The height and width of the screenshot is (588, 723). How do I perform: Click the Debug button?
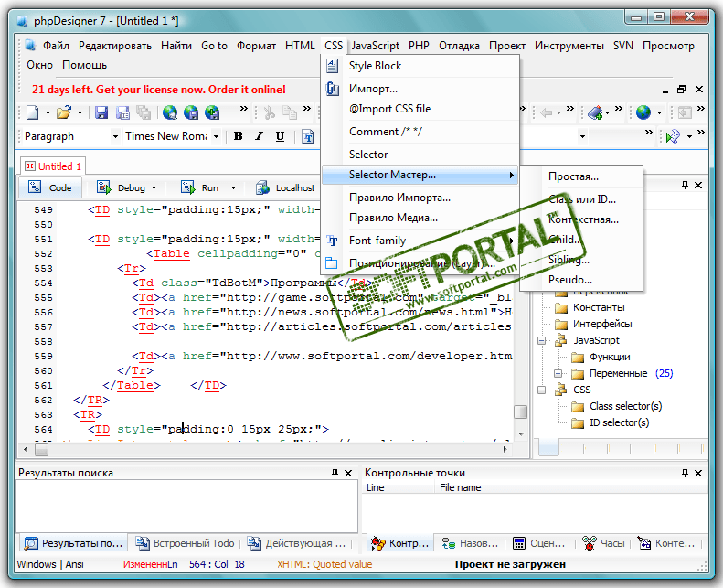coord(122,187)
